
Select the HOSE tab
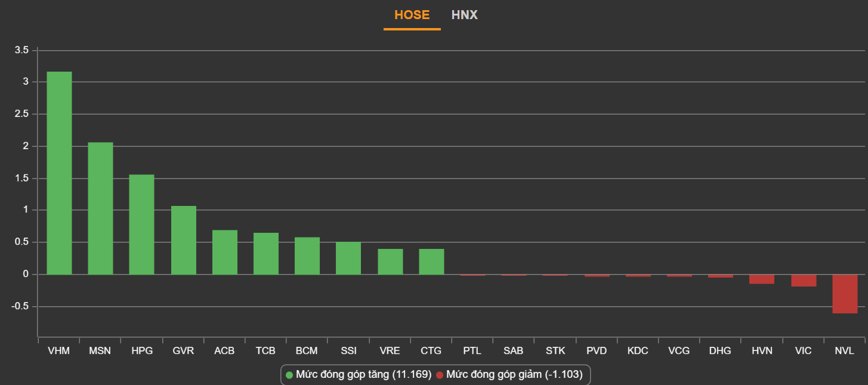coord(412,15)
